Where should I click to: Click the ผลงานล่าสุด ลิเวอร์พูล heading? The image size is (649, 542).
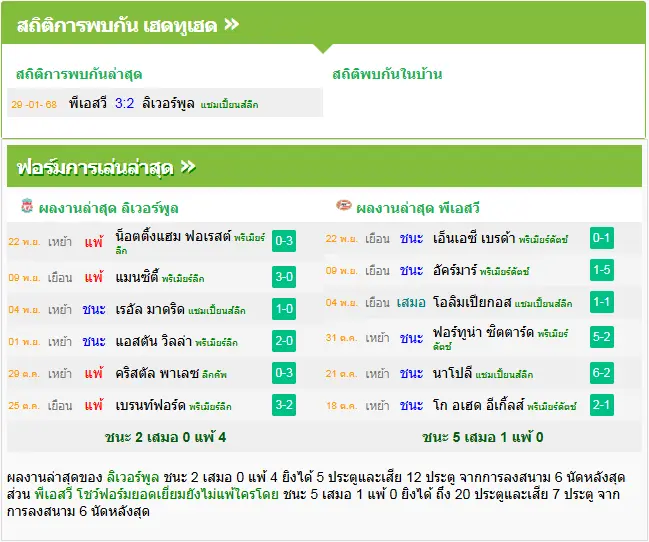coord(108,208)
